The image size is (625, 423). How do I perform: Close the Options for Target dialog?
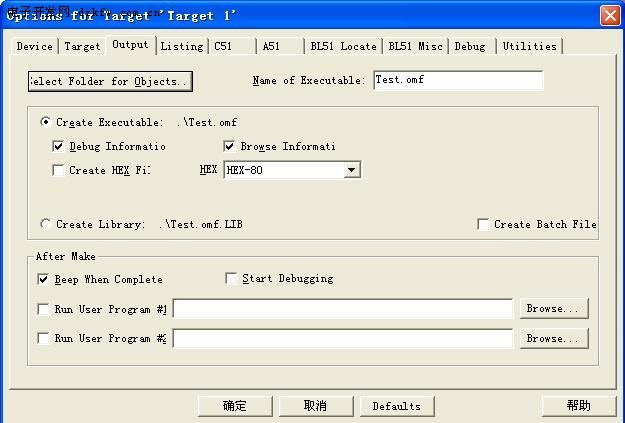(609, 15)
